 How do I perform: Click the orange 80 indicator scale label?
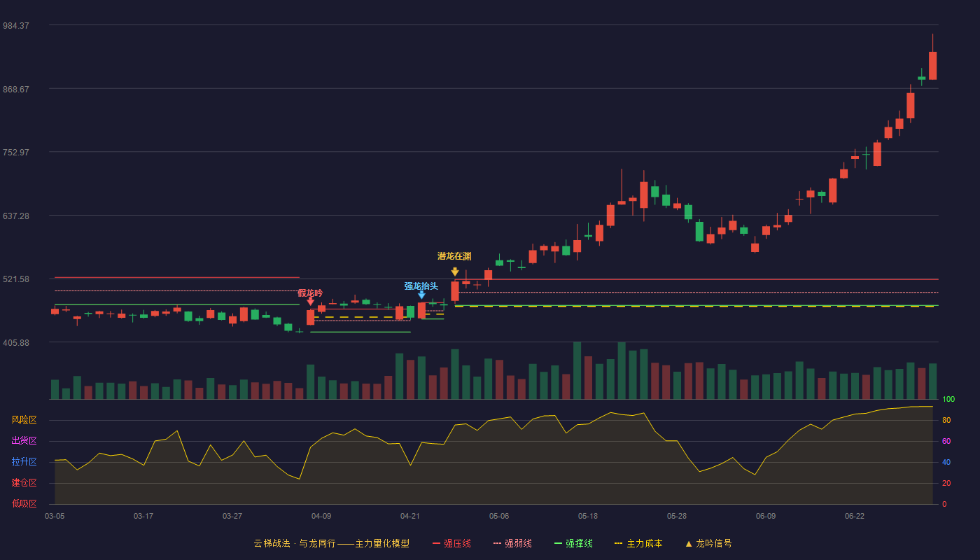[946, 420]
